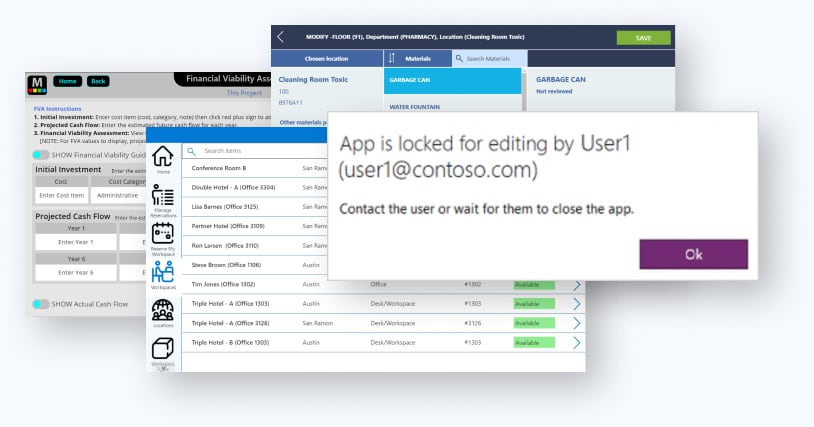The height and width of the screenshot is (427, 814).
Task: Click the Enter Year 1 field
Action: click(x=76, y=242)
